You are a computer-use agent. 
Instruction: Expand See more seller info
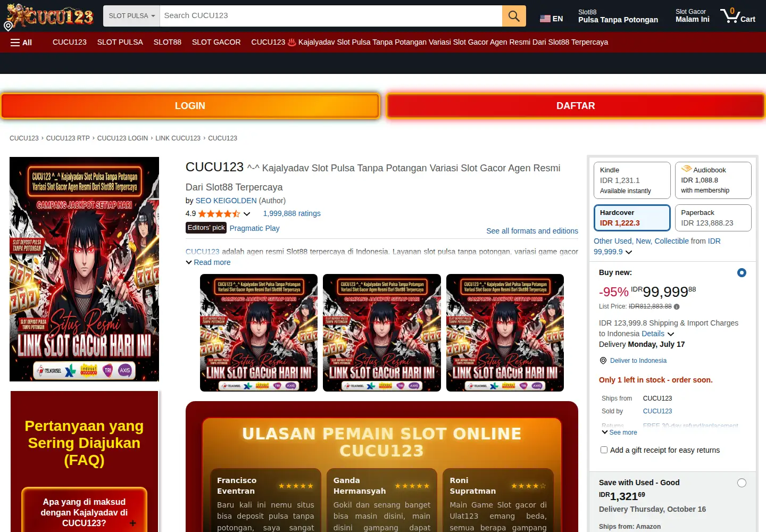pos(619,433)
